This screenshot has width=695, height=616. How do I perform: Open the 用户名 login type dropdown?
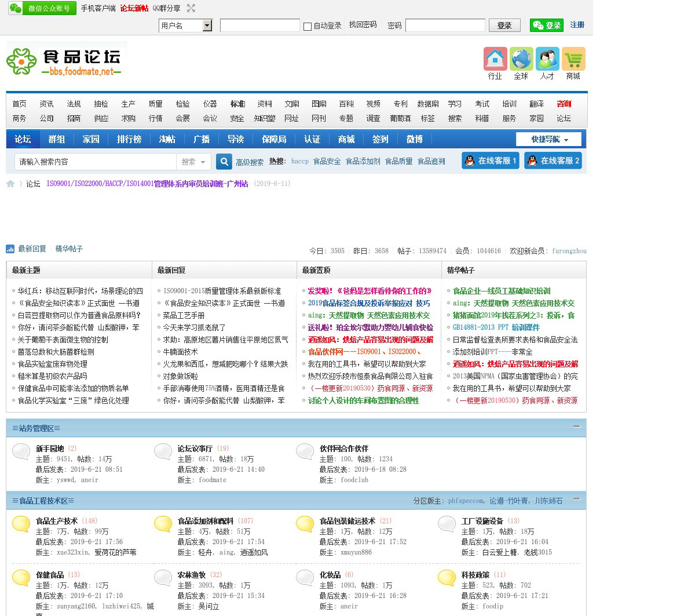(x=207, y=25)
